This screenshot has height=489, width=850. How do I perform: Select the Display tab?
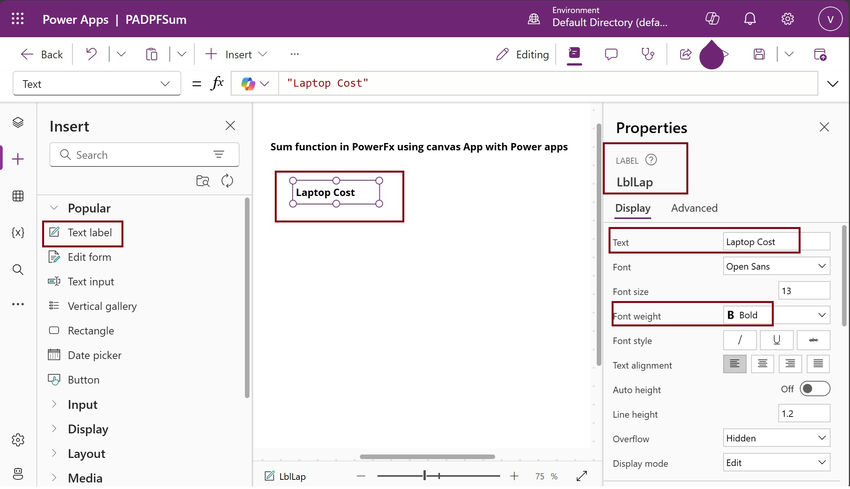pos(633,208)
